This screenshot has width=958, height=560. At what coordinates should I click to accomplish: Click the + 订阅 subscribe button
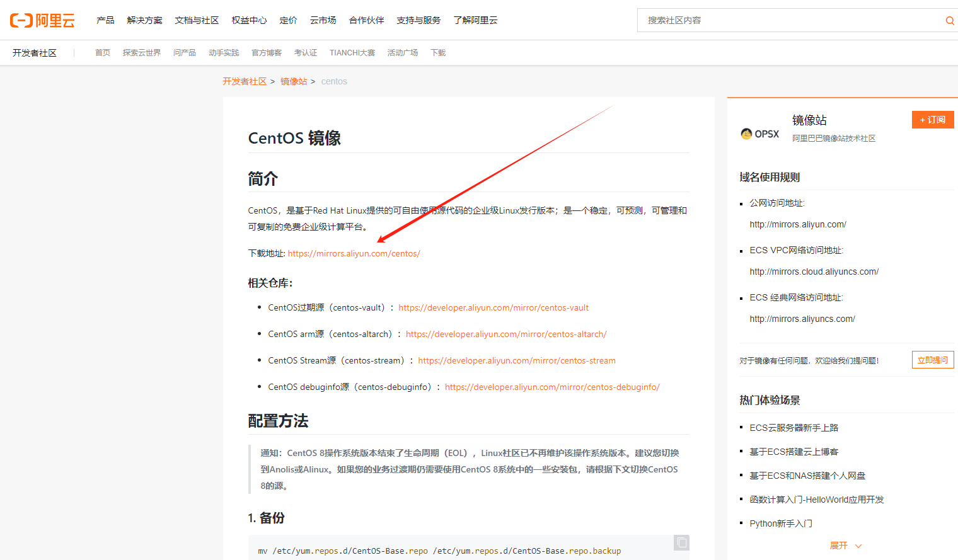pyautogui.click(x=933, y=120)
